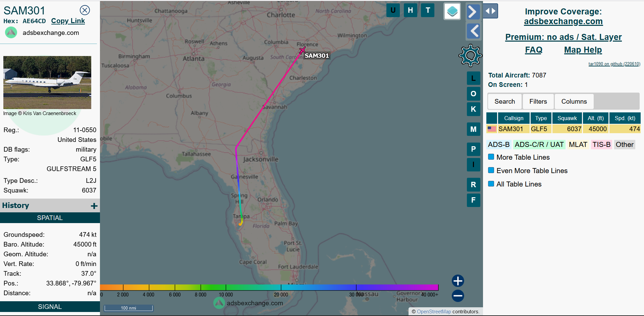The width and height of the screenshot is (644, 316).
Task: Open the Gulfstream aircraft photo thumbnail
Action: click(x=47, y=83)
